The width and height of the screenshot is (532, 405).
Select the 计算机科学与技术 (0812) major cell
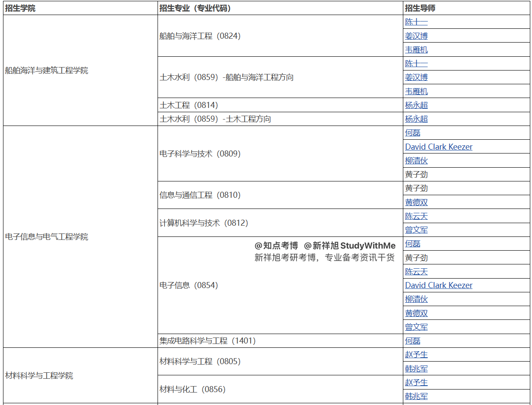280,223
